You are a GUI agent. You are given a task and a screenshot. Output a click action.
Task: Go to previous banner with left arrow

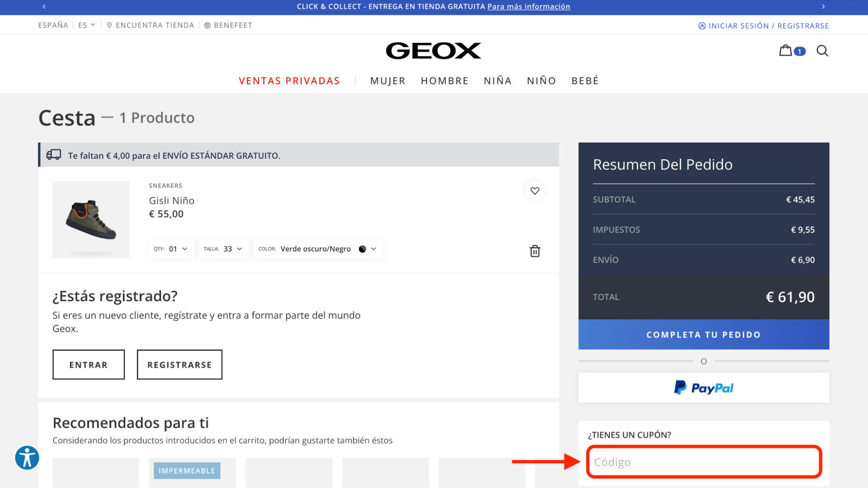pyautogui.click(x=44, y=7)
